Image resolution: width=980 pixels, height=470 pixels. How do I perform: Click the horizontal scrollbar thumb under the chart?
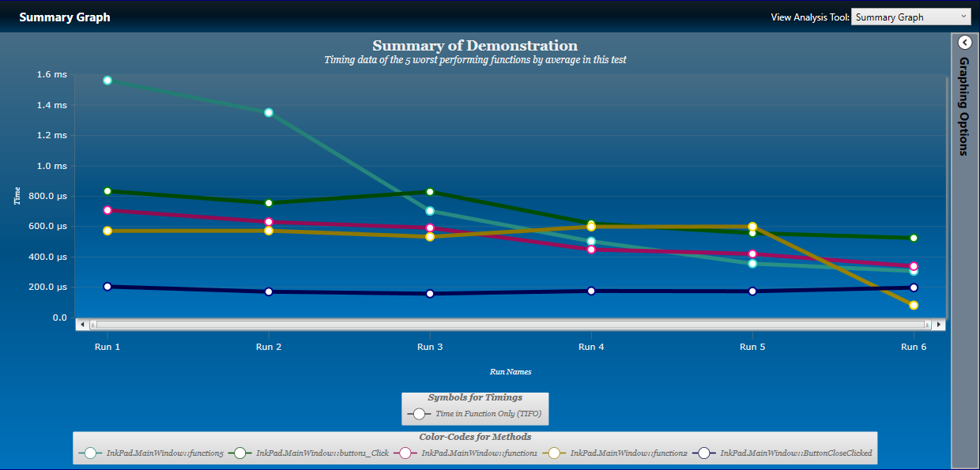point(511,324)
